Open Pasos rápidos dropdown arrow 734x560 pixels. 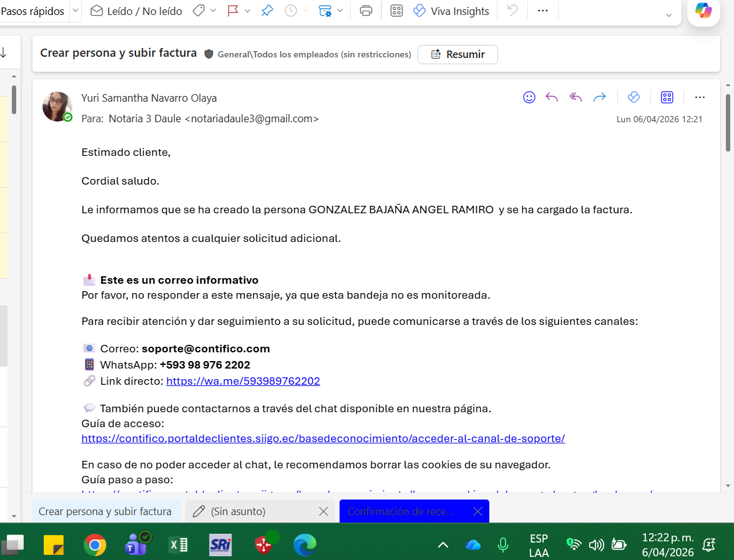pos(76,11)
